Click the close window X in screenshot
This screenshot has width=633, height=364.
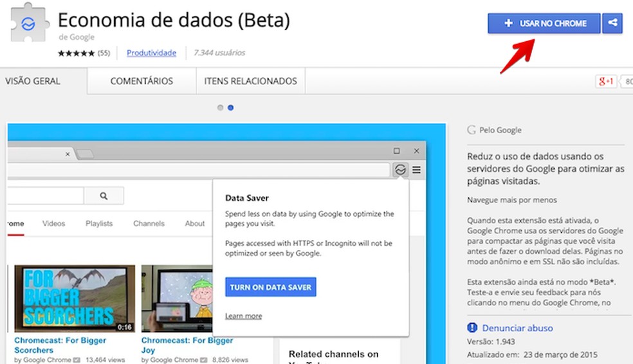(x=417, y=150)
